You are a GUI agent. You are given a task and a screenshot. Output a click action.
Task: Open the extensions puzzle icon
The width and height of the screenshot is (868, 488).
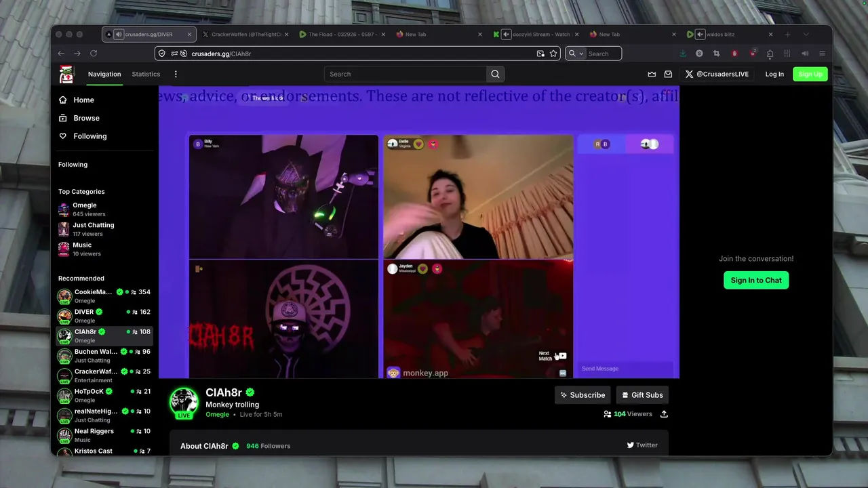pyautogui.click(x=770, y=54)
